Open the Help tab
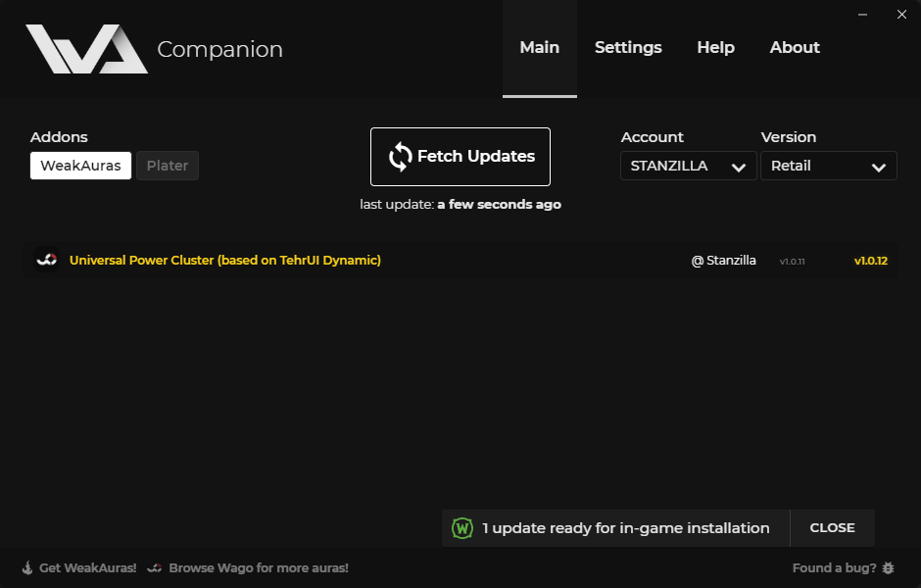This screenshot has height=588, width=921. pos(715,48)
